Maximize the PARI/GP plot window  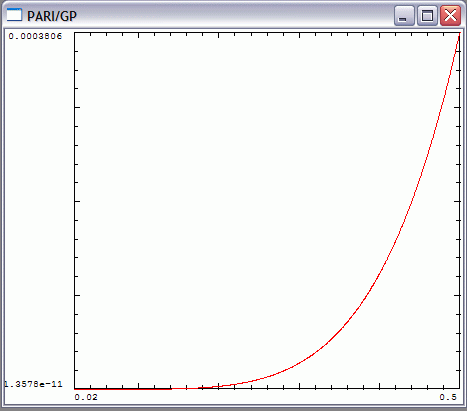(x=427, y=15)
